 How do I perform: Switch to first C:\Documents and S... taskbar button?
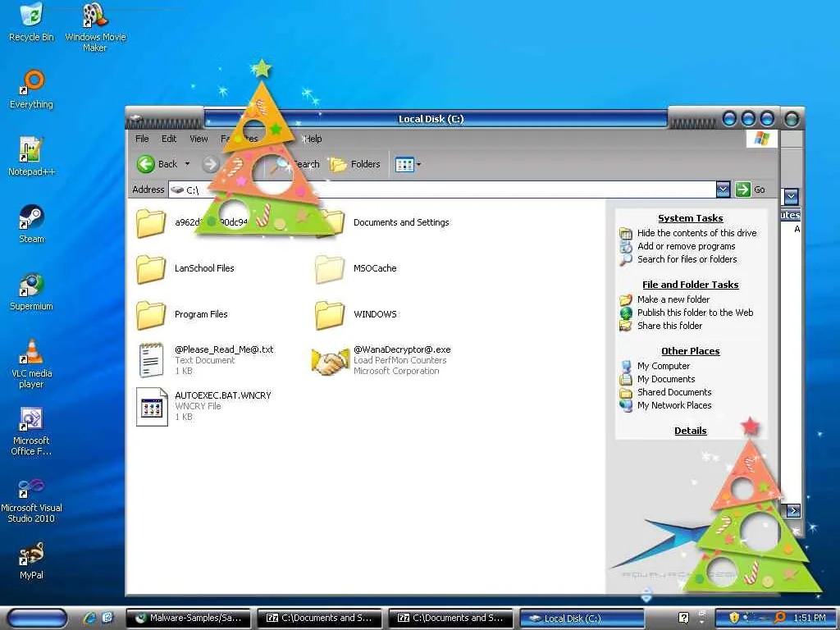point(319,618)
